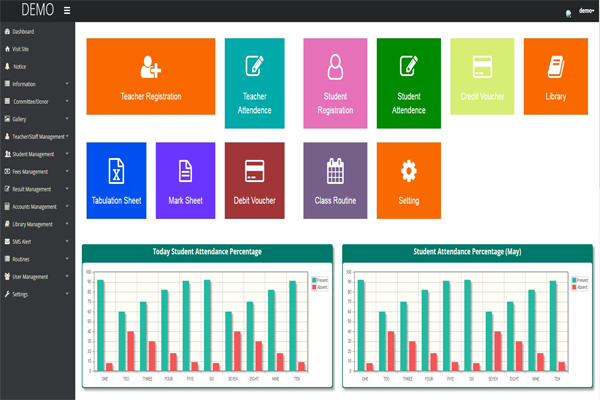Open the Tabulation Sheet spreadsheet icon
This screenshot has height=400, width=600.
point(116,171)
